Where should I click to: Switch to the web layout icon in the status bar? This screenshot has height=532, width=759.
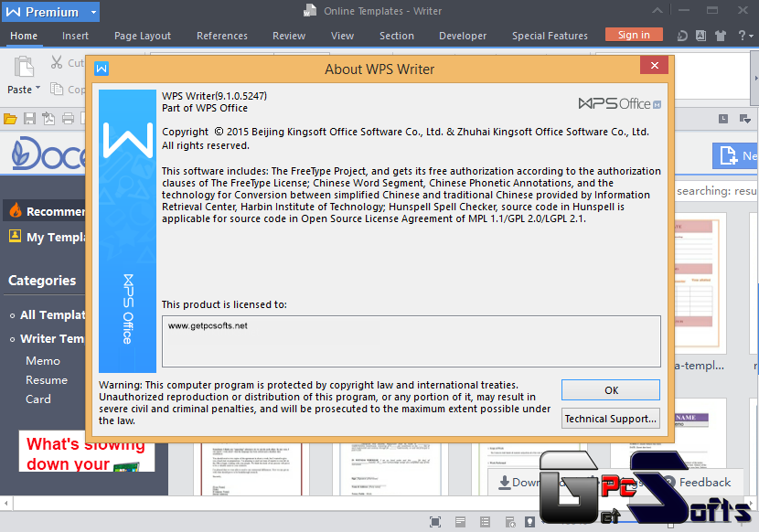510,522
